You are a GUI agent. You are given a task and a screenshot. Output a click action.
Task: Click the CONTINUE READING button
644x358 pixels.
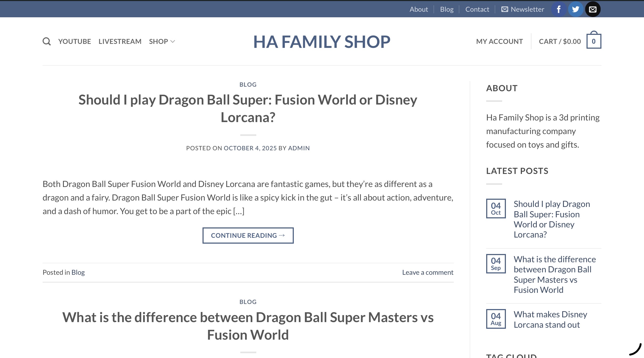248,235
